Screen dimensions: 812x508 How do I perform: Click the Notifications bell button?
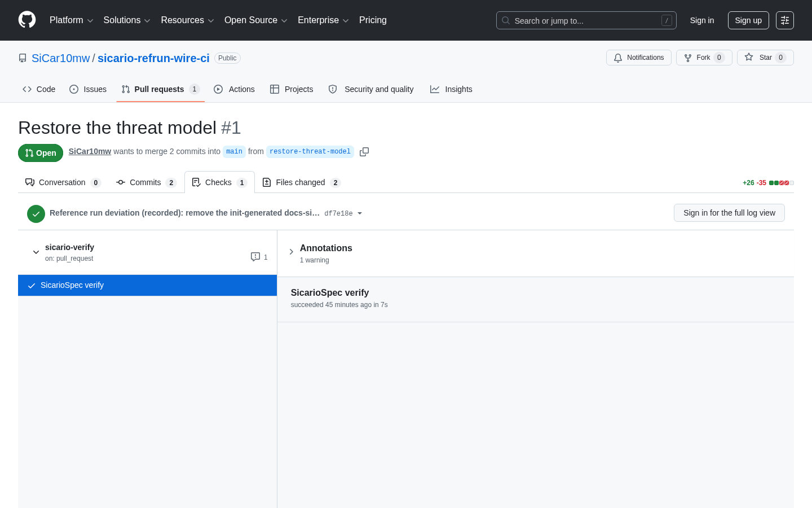pos(638,58)
